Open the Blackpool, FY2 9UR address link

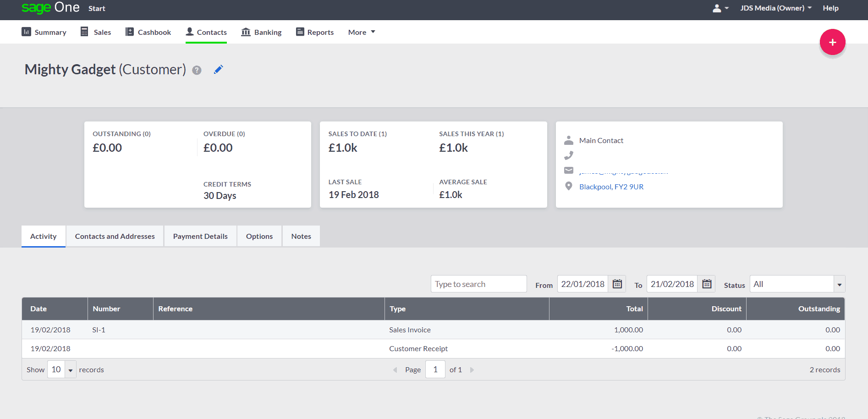pyautogui.click(x=611, y=187)
